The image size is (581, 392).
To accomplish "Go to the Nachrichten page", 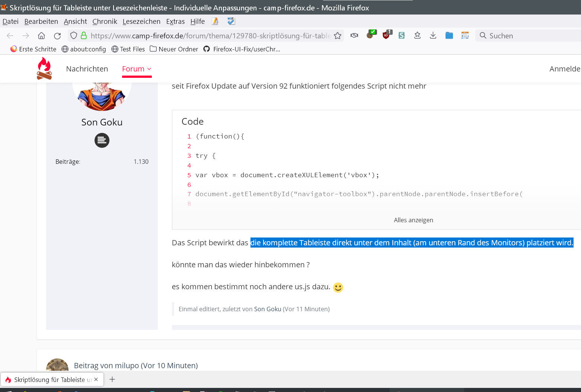I will (x=87, y=69).
